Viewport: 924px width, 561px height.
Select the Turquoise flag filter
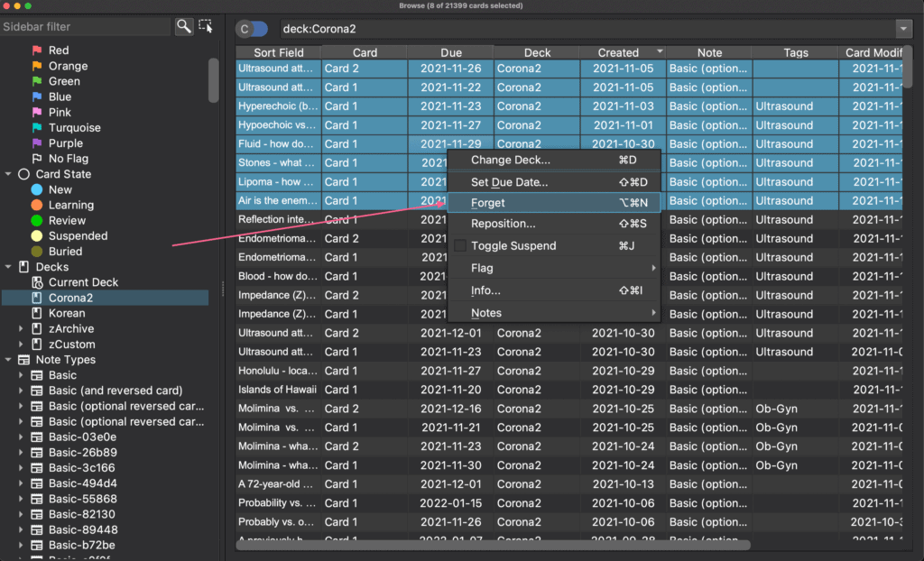click(37, 128)
